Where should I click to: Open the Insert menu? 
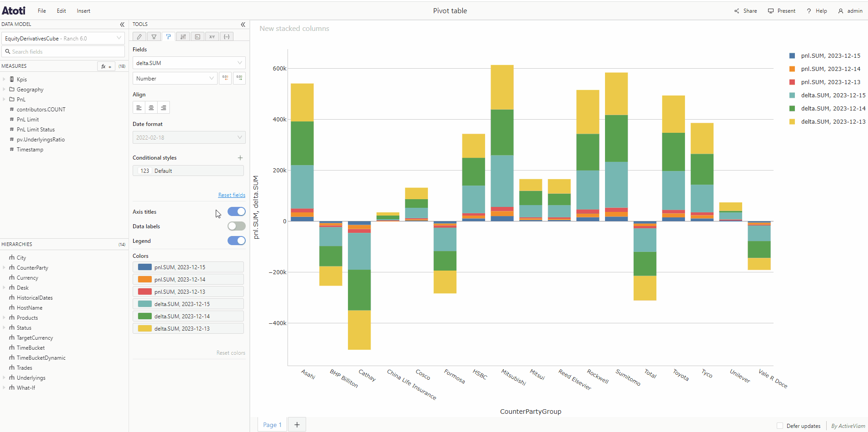coord(84,11)
